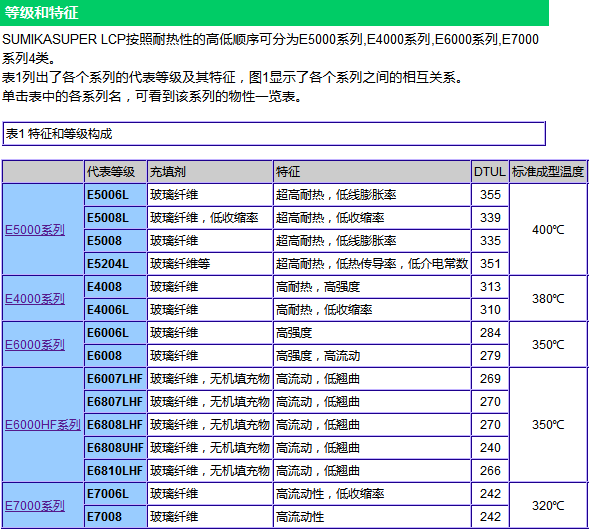Image resolution: width=589 pixels, height=531 pixels.
Task: Click the 代表等级 column header
Action: pos(115,172)
